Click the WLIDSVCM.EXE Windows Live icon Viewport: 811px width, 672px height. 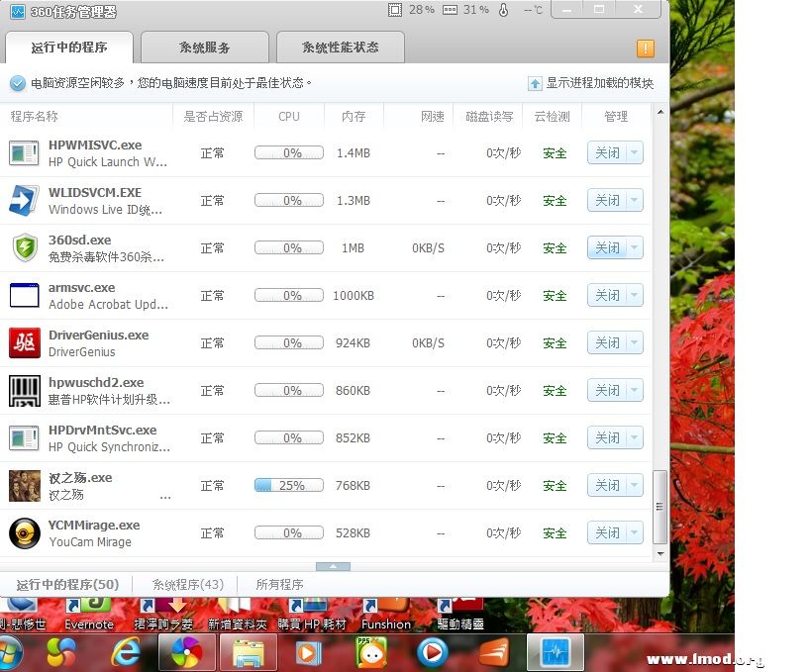(x=24, y=200)
